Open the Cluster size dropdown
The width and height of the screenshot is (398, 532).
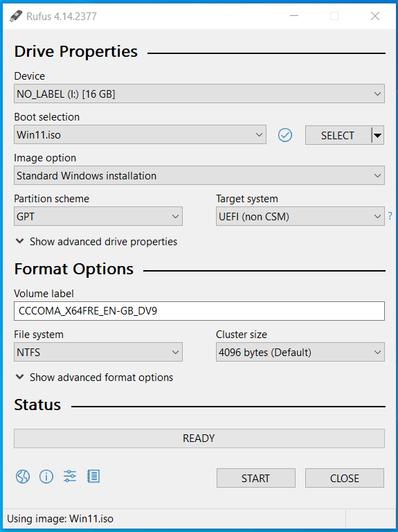coord(300,352)
